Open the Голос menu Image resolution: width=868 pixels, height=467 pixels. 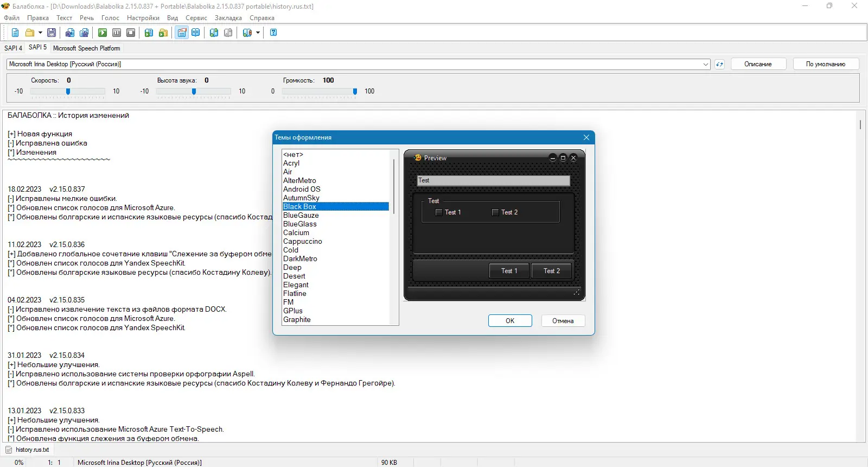click(x=110, y=18)
